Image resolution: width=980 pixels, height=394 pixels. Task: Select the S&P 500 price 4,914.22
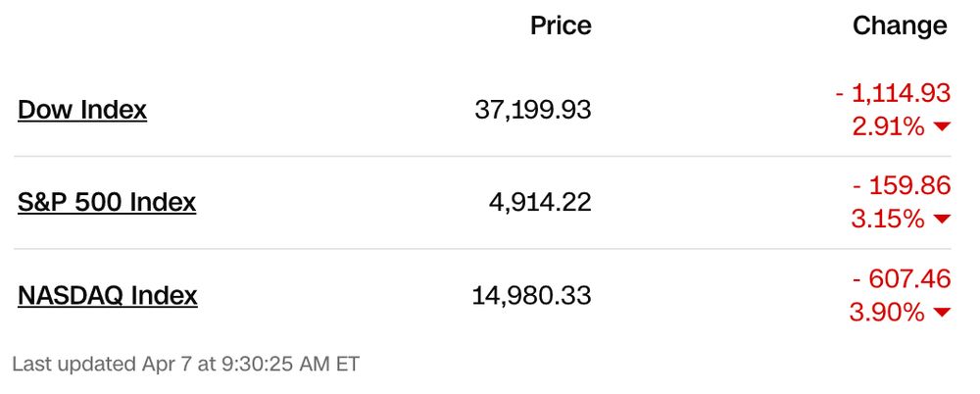[540, 203]
